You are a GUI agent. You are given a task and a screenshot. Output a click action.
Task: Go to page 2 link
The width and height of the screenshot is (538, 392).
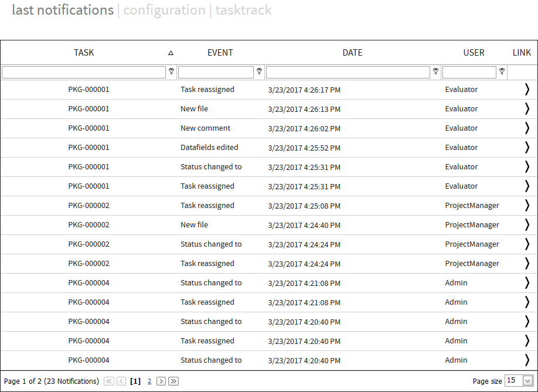point(149,381)
